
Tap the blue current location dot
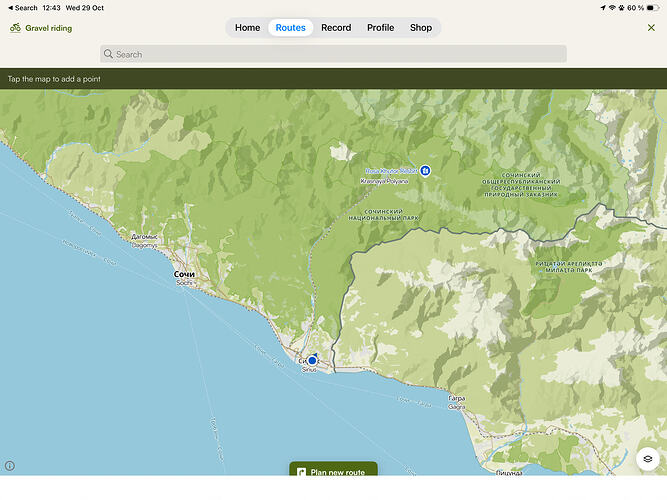point(312,360)
